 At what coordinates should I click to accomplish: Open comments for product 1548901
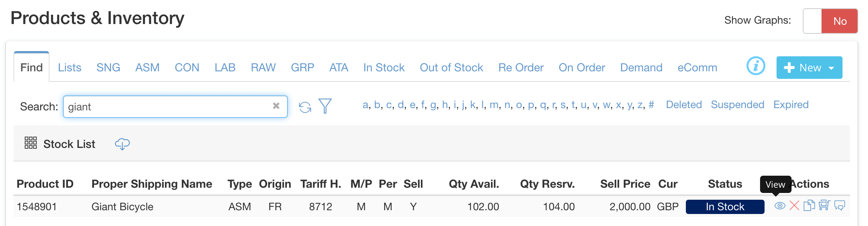tap(840, 206)
